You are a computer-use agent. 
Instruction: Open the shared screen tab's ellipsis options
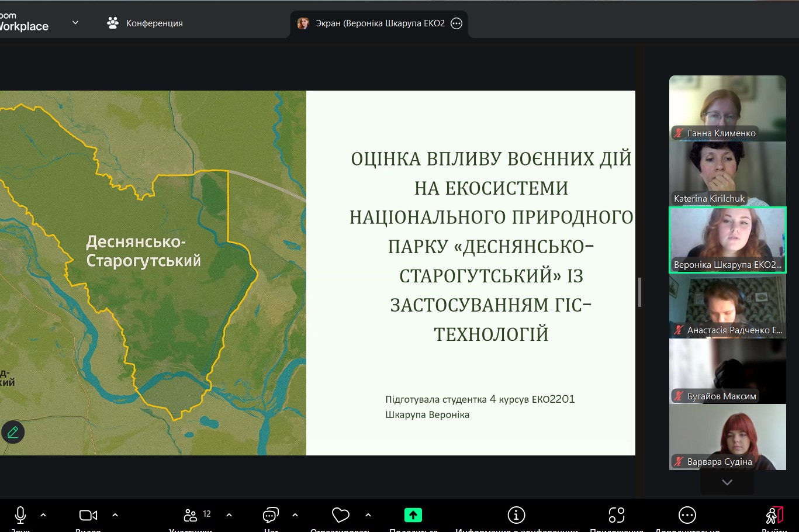click(x=457, y=23)
